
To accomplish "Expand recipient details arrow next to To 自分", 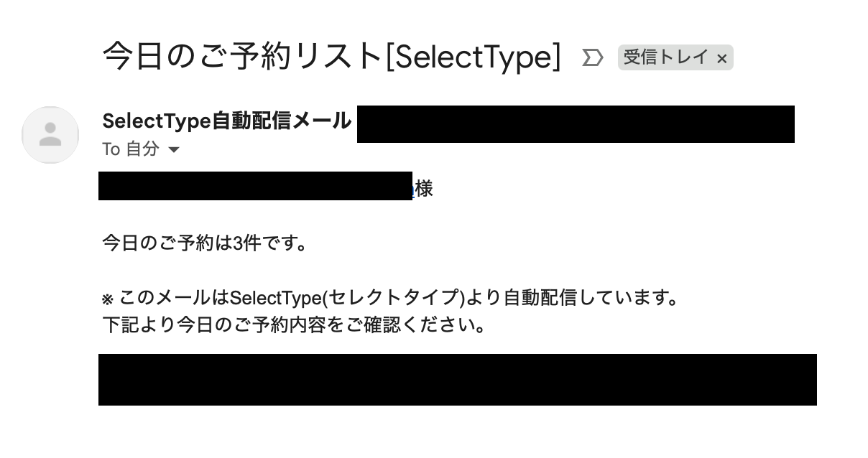I will pyautogui.click(x=173, y=150).
